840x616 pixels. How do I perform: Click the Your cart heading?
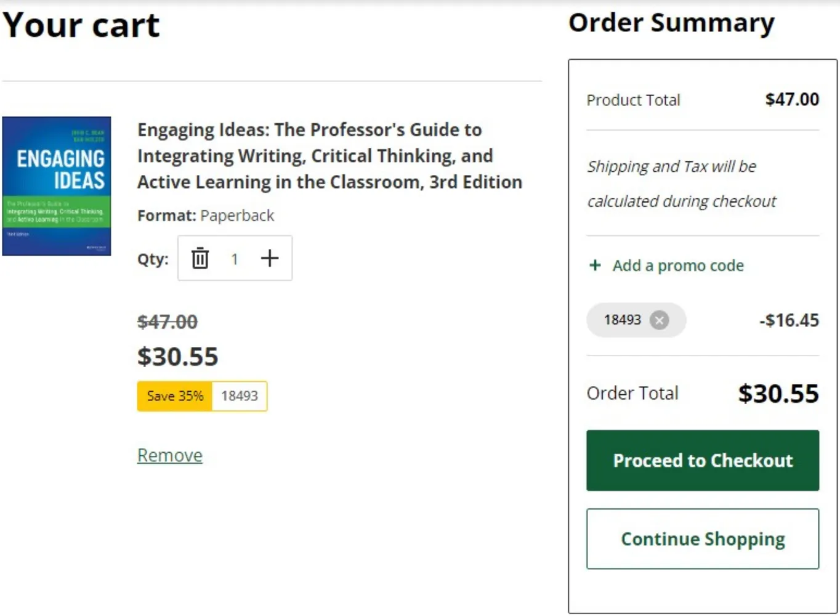pos(81,26)
